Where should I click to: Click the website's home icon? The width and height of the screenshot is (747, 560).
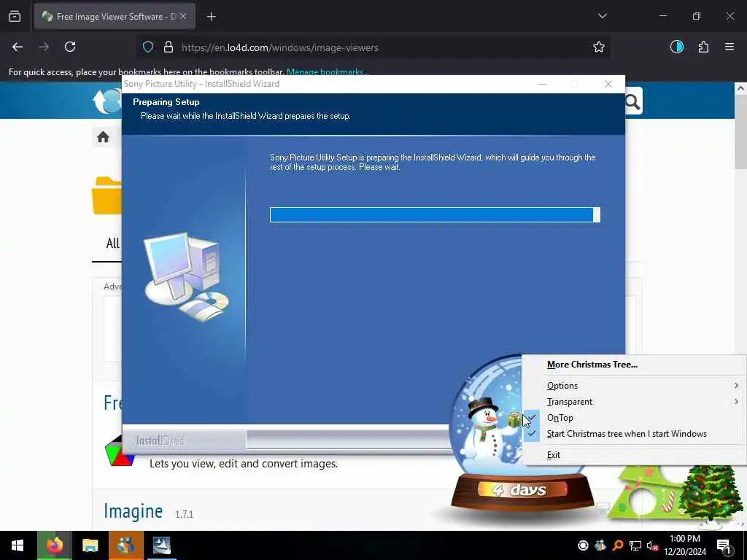click(103, 137)
